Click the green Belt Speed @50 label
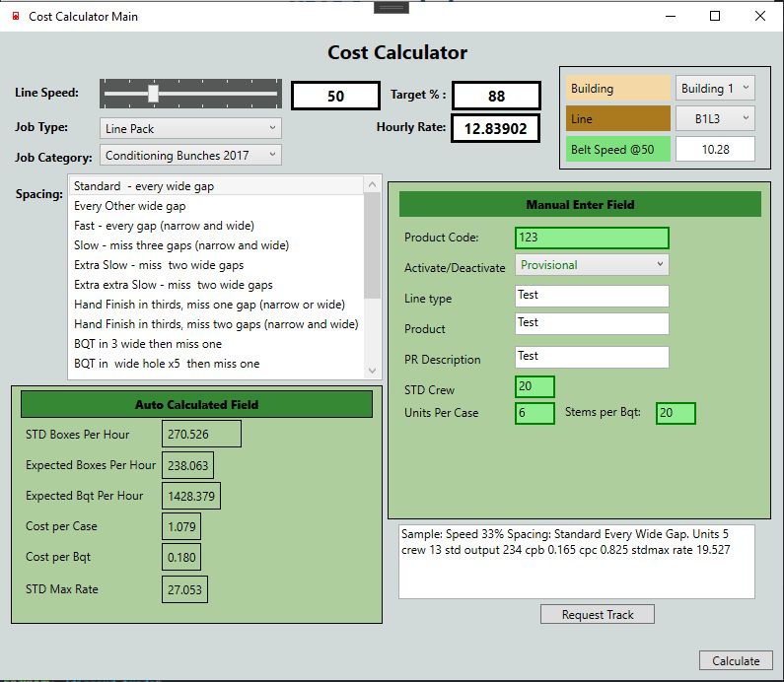Viewport: 784px width, 682px height. [618, 150]
